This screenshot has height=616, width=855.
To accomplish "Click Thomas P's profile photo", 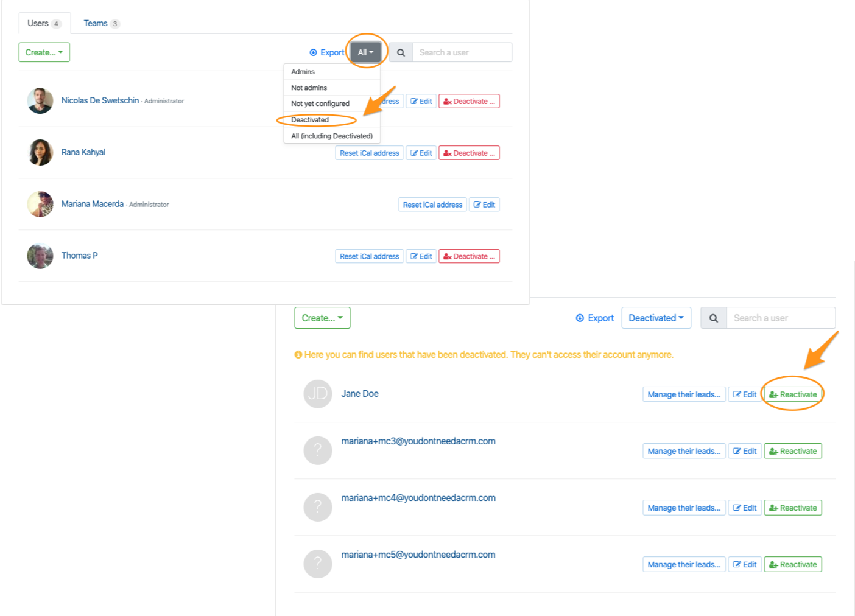I will click(x=40, y=256).
